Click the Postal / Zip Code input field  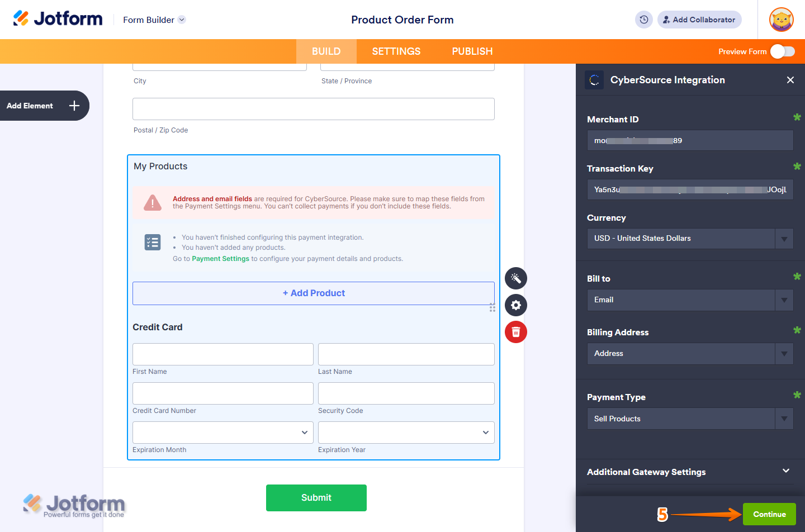(313, 109)
